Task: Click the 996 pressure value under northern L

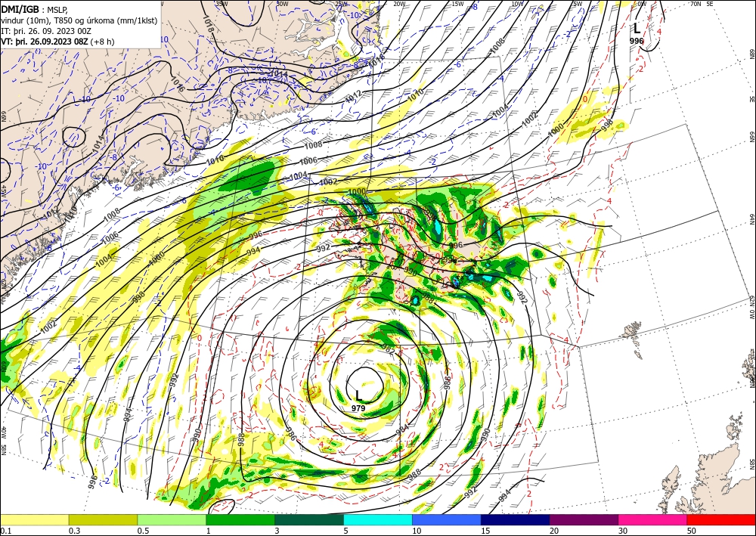Action: pyautogui.click(x=637, y=41)
